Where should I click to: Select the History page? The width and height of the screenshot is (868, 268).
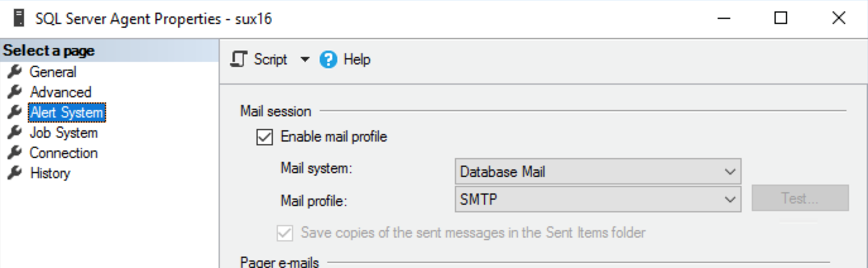pos(50,173)
